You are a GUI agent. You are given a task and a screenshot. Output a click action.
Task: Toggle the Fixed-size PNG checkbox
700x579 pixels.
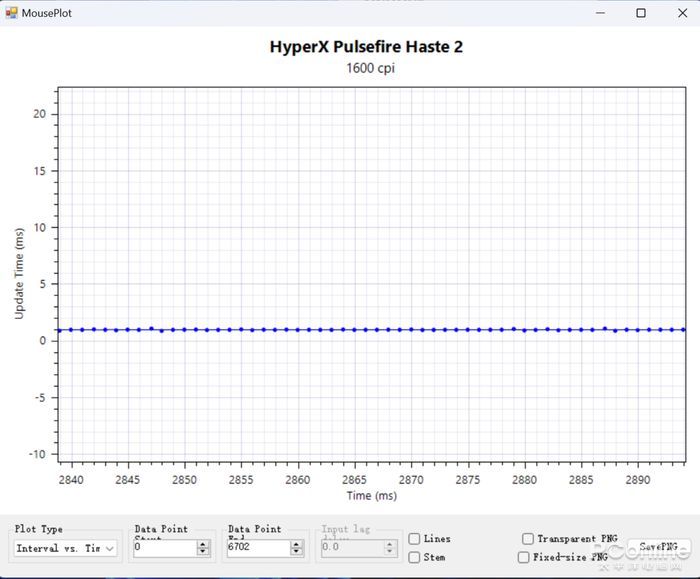pos(523,557)
